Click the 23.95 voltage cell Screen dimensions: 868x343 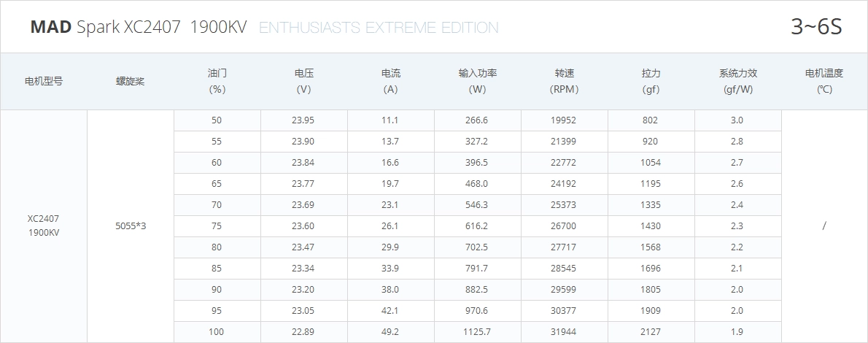pyautogui.click(x=303, y=120)
